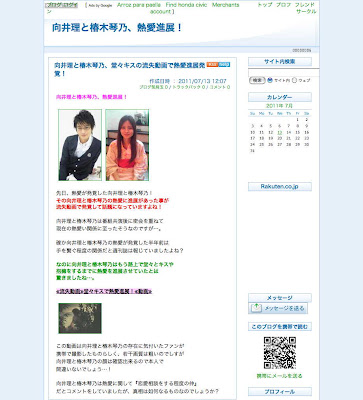363x400 pixels.
Task: Click the dark video thumbnail image
Action: (x=80, y=318)
